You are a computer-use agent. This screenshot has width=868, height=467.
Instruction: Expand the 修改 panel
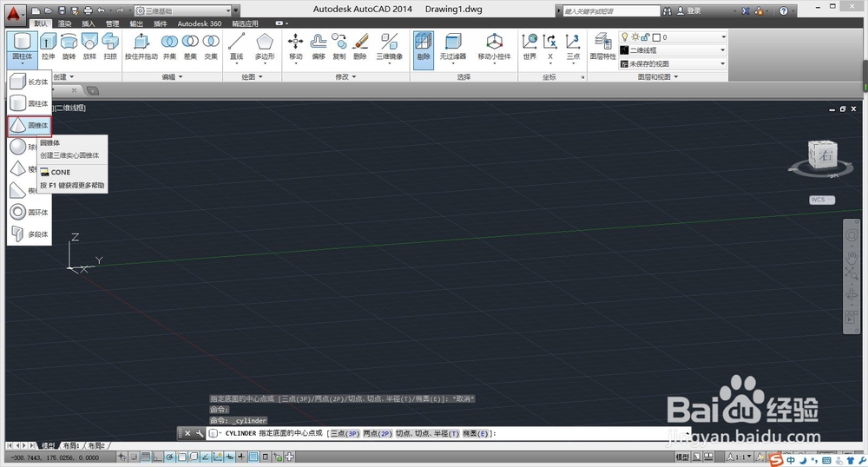(345, 77)
